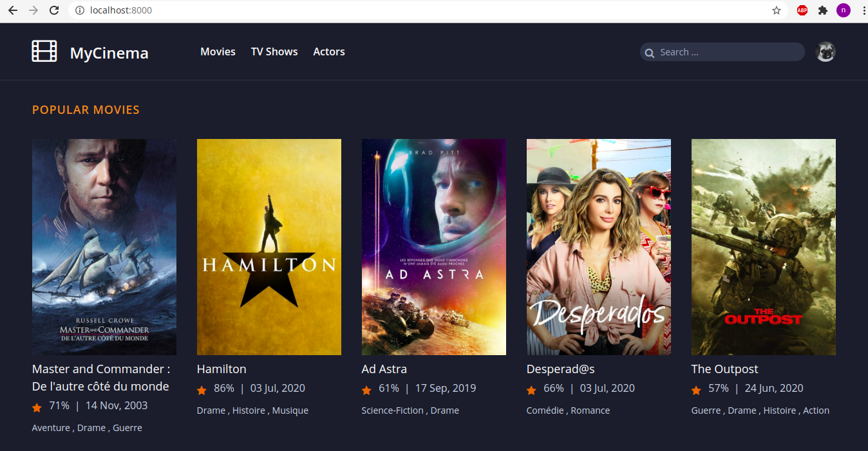Click genres 'Science-Fiction , Drame'

[x=410, y=410]
